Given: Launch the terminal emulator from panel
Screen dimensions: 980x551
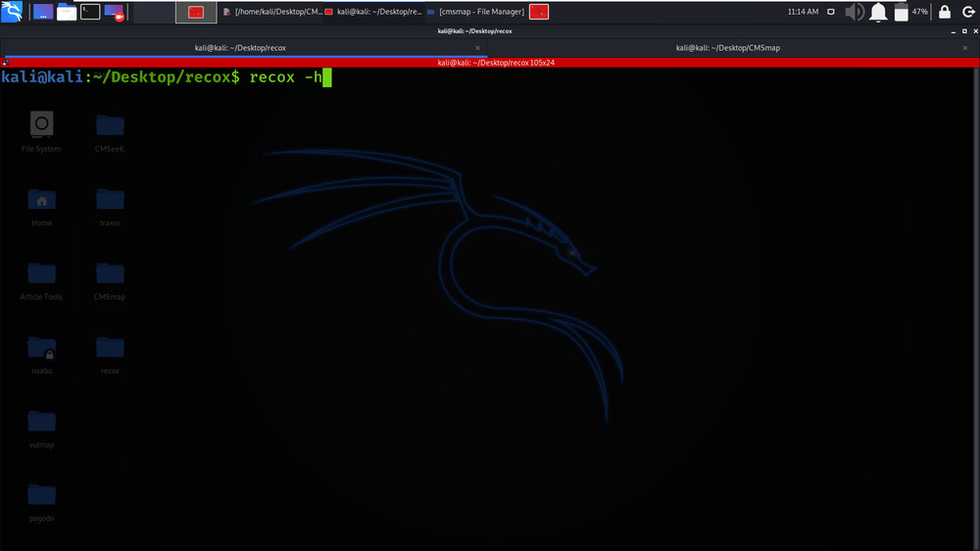Looking at the screenshot, I should tap(90, 11).
